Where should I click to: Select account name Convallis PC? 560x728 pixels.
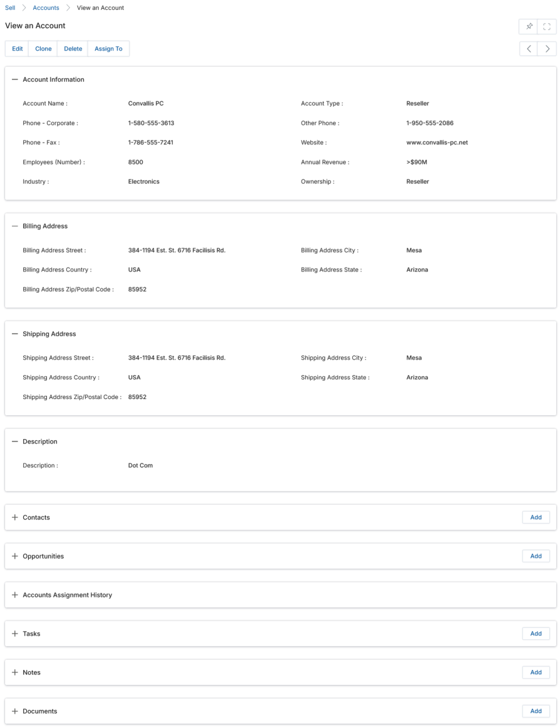[146, 104]
